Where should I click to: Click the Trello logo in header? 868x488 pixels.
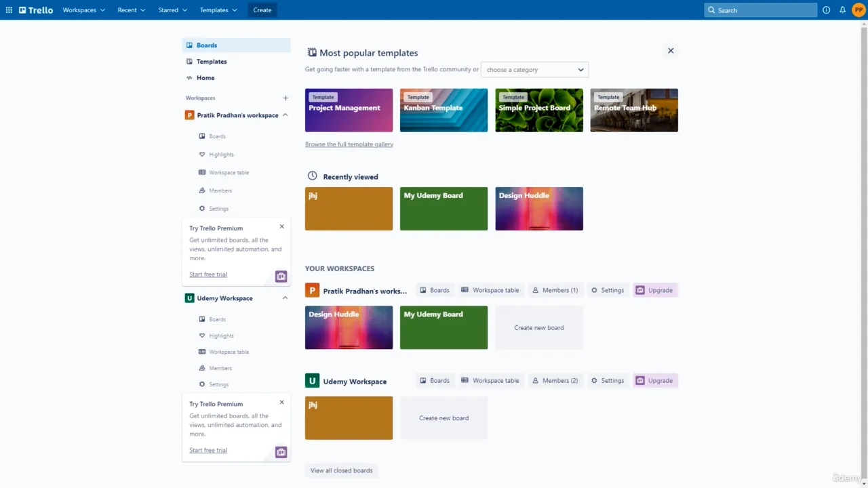click(x=36, y=10)
